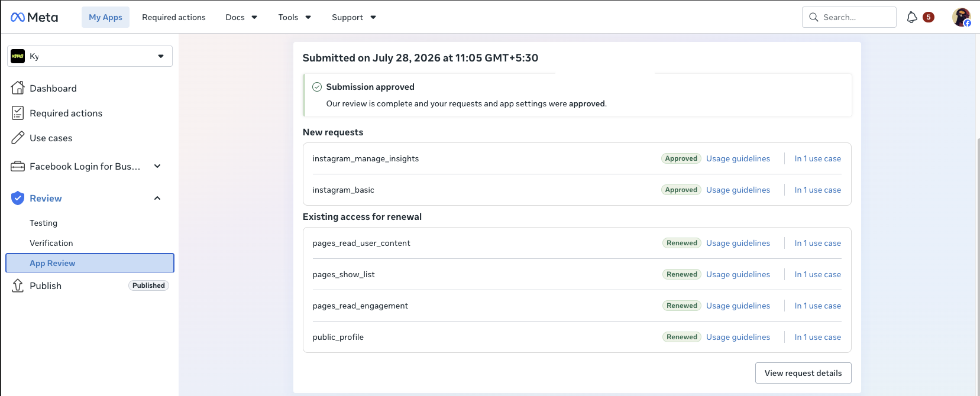Click the Renewed badge for pages_show_list
This screenshot has height=396, width=980.
tap(682, 274)
